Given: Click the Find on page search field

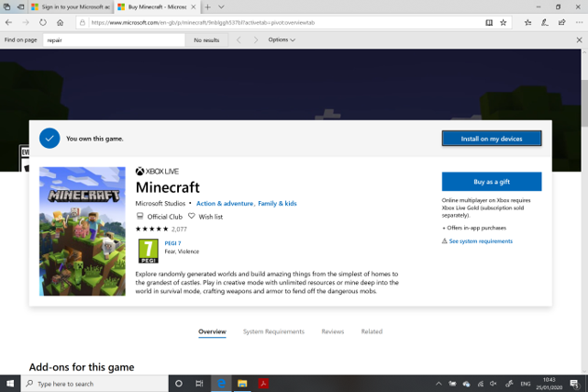Looking at the screenshot, I should coord(114,40).
